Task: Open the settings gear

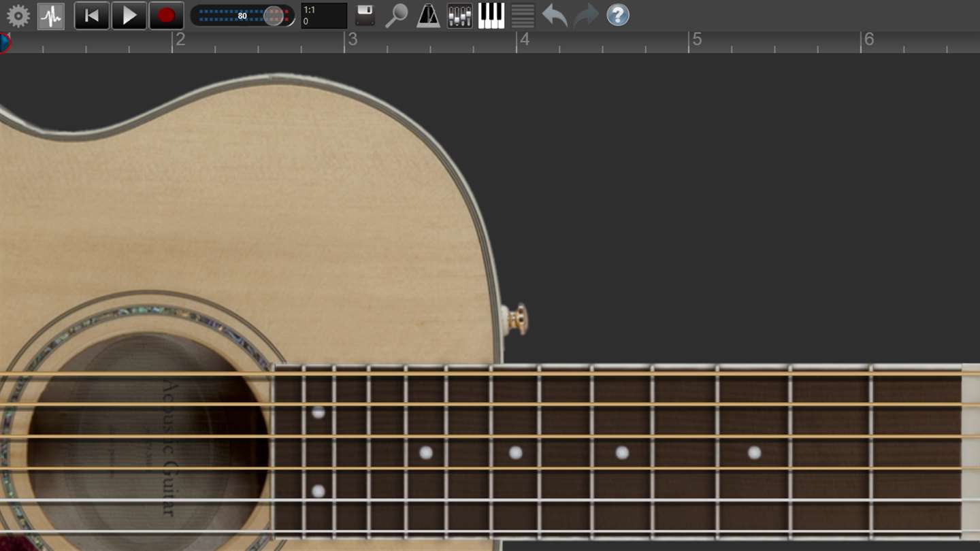Action: (18, 16)
